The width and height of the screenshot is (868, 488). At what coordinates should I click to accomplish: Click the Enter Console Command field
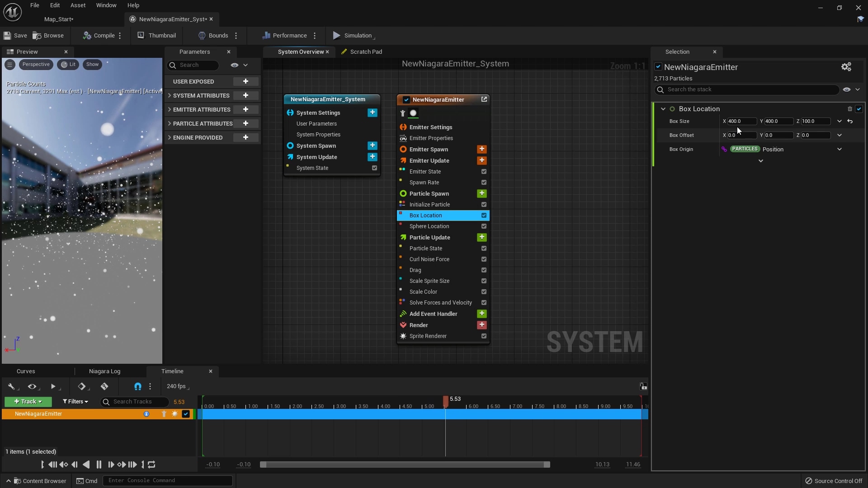[167, 480]
